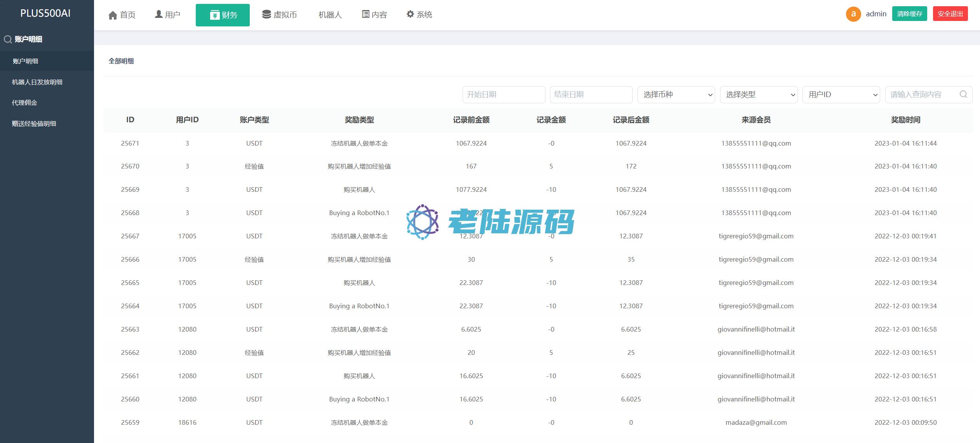Screen dimensions: 980x443
Task: Click the gear icon beside 系统
Action: coord(410,14)
